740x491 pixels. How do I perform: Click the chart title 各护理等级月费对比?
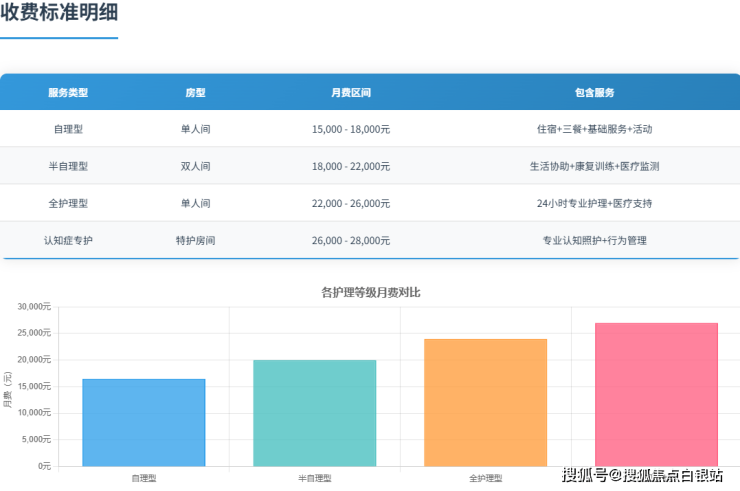click(370, 292)
